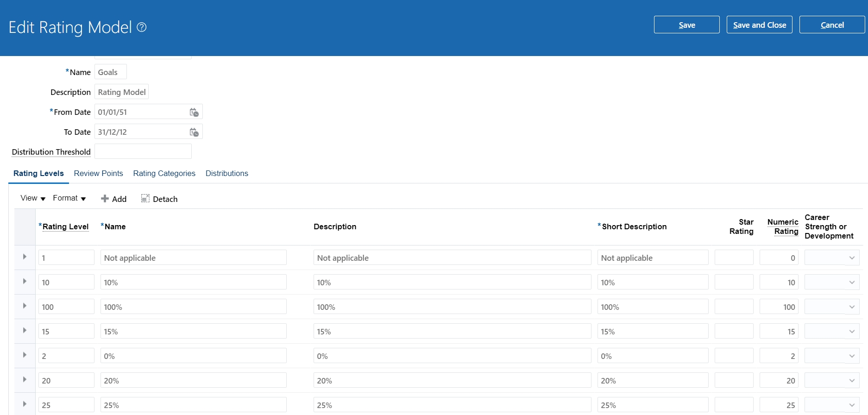The image size is (868, 415).
Task: Switch to the Rating Categories tab
Action: tap(164, 173)
